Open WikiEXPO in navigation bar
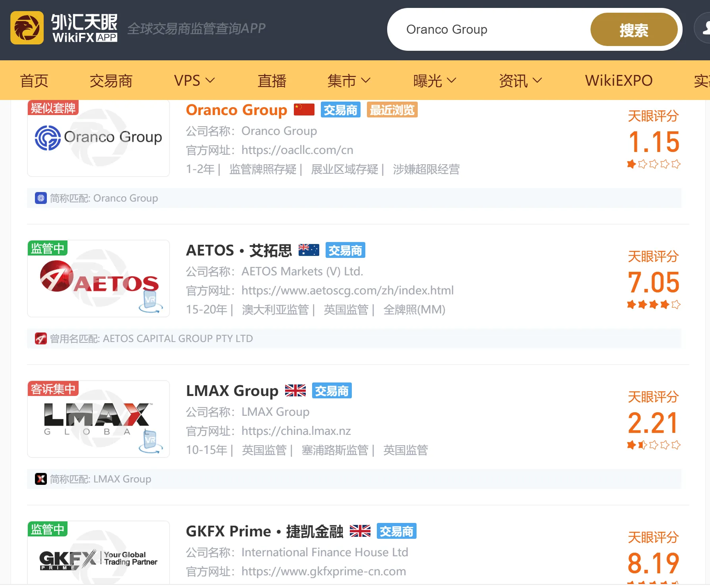This screenshot has height=588, width=710. point(619,81)
